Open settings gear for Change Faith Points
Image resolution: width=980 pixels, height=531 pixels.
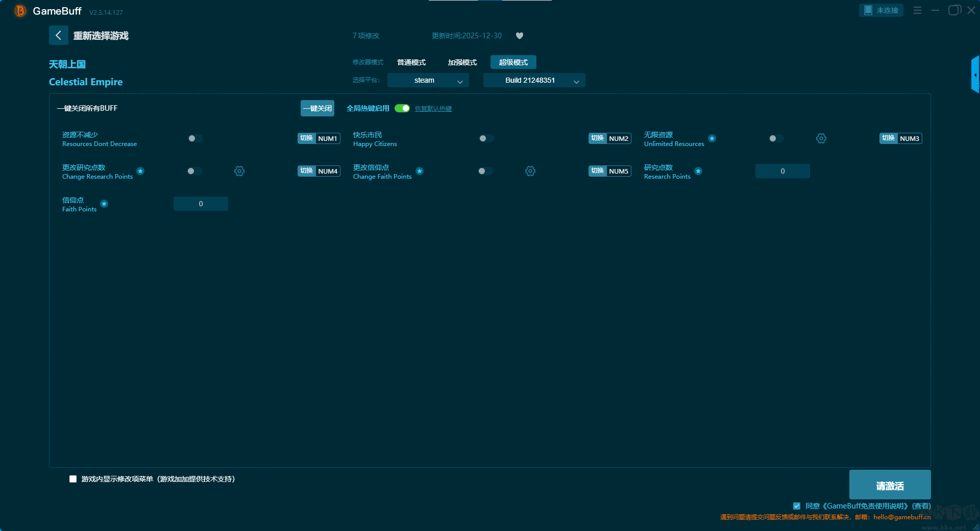[x=530, y=171]
